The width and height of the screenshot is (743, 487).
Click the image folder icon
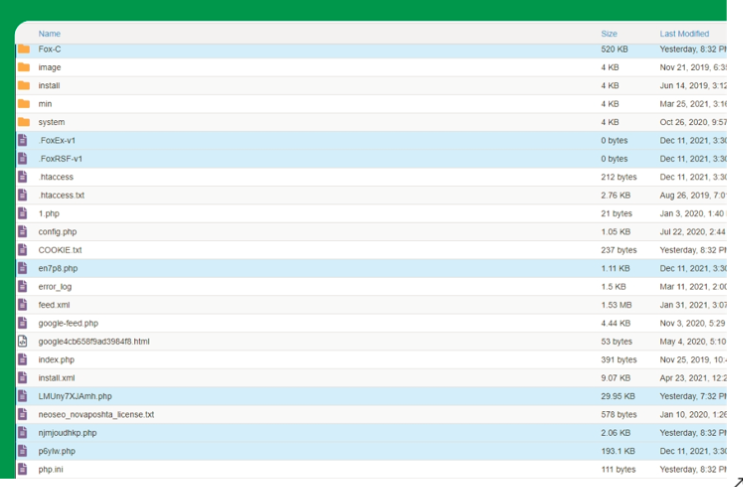point(24,67)
